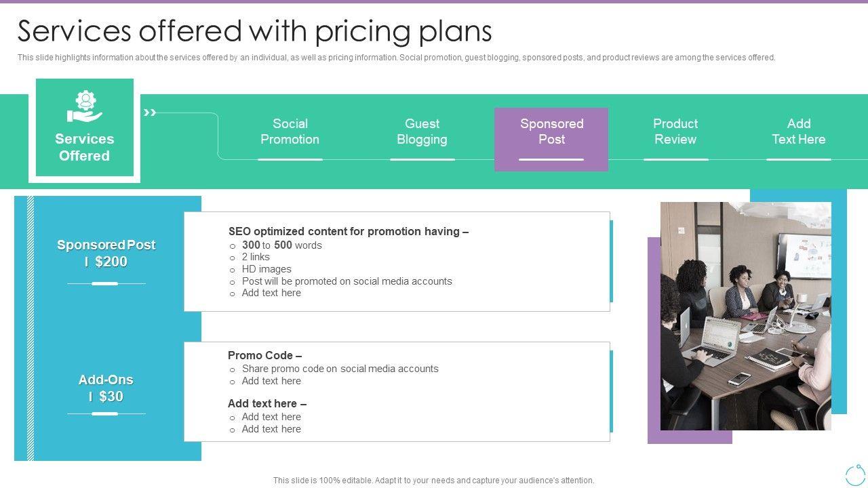Click the slide title heading
Image resolution: width=868 pixels, height=488 pixels.
255,31
